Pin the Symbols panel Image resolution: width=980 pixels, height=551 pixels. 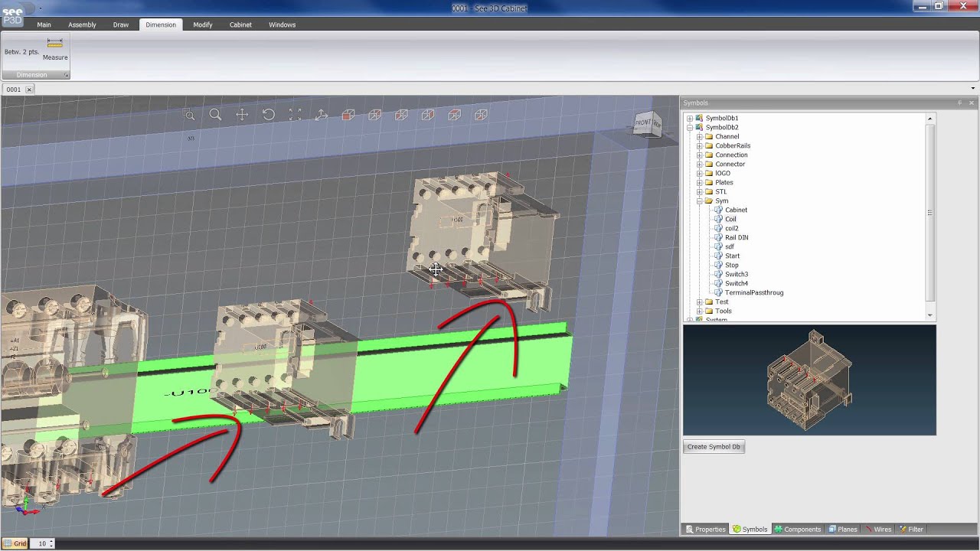[959, 103]
